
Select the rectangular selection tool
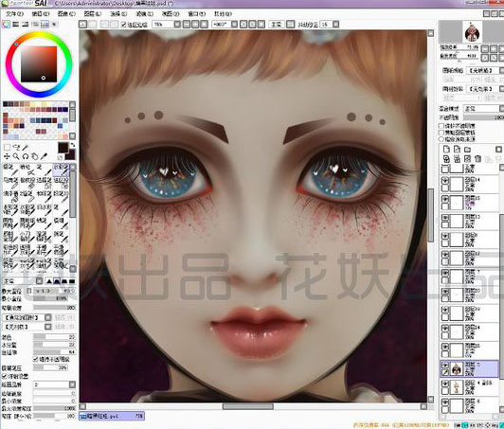[7, 147]
